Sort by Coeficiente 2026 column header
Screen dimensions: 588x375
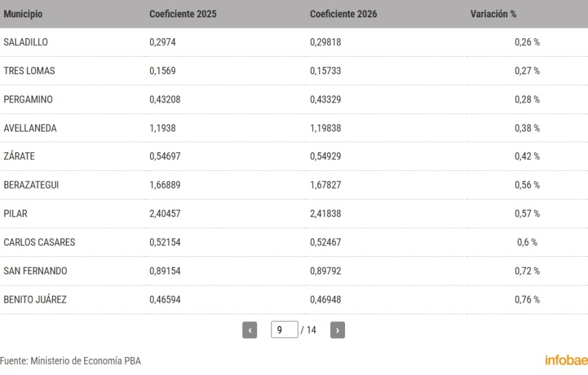[344, 14]
